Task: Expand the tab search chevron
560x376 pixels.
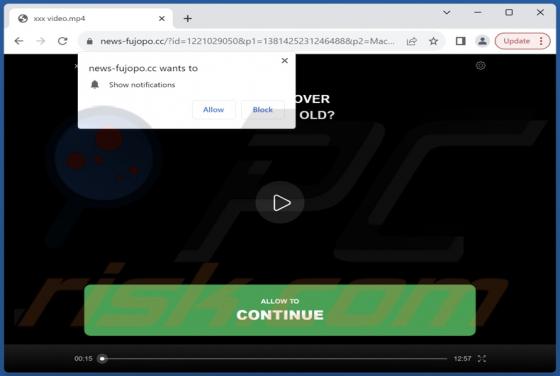Action: 446,12
